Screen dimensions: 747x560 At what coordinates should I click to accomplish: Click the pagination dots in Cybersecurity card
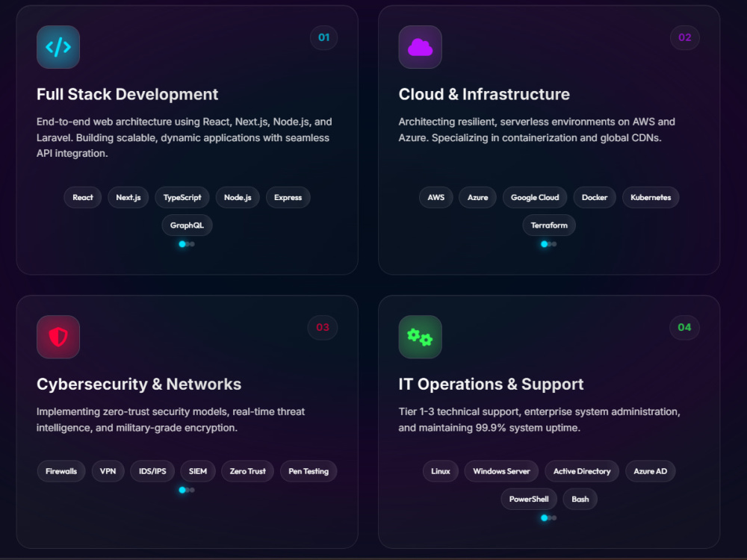tap(187, 490)
